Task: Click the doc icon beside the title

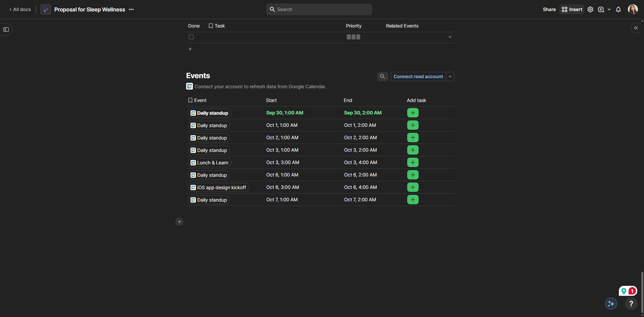Action: [46, 9]
